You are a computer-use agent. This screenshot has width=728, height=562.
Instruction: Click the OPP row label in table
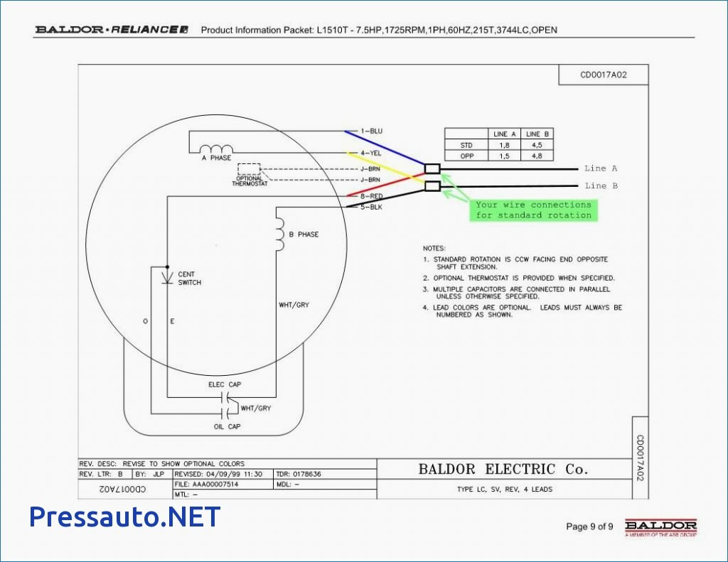(x=466, y=156)
